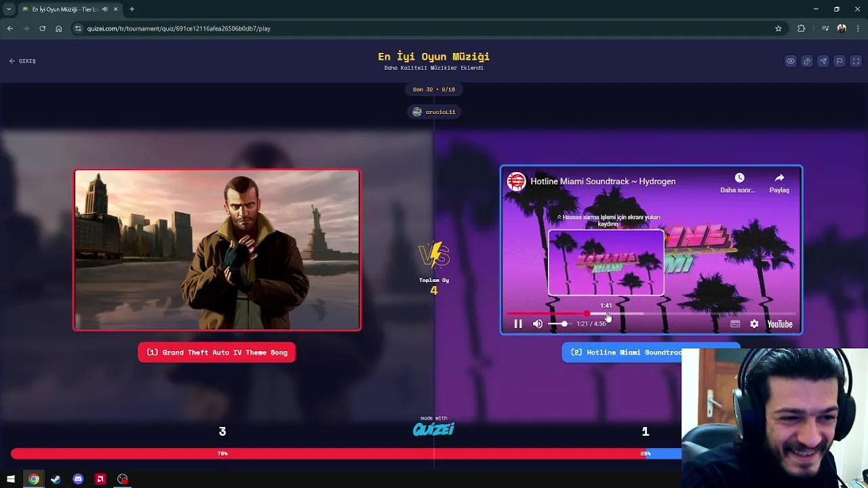Pause the Hotline Miami YouTube video

click(x=518, y=324)
